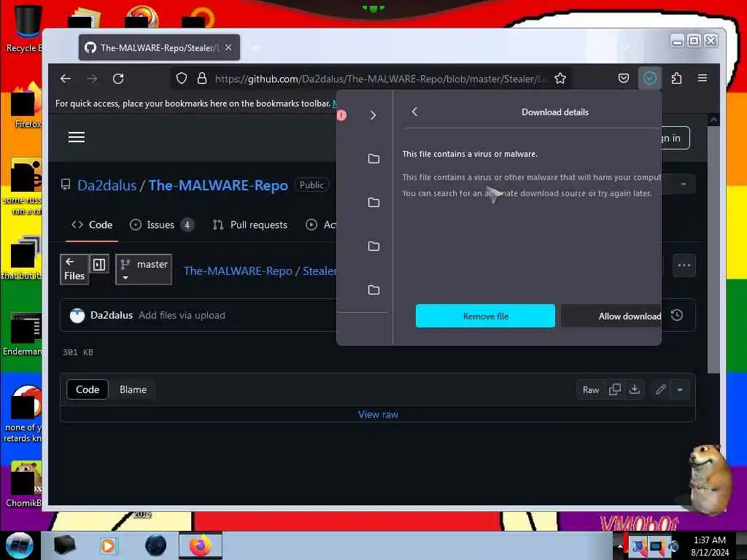
Task: Switch to Blame view
Action: click(x=133, y=389)
